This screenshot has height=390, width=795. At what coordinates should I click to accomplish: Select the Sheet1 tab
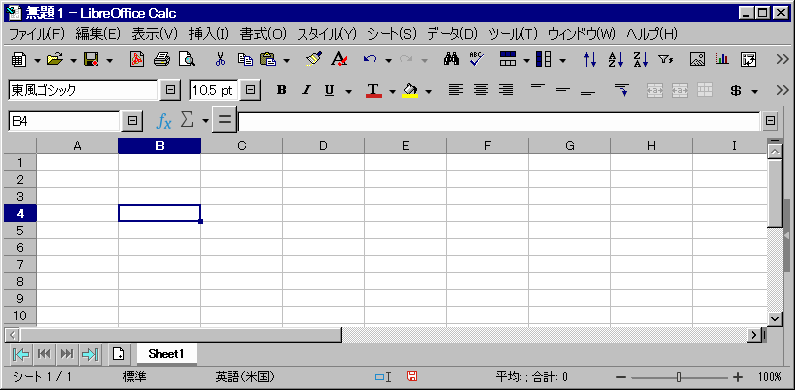point(166,354)
